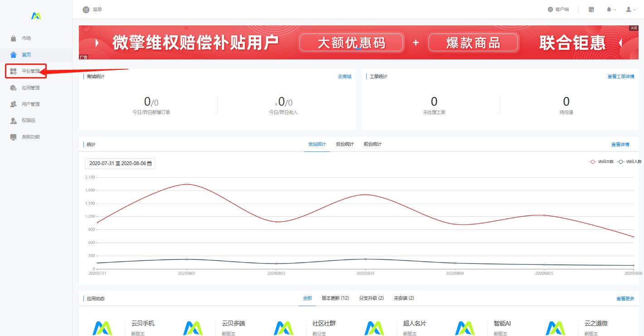Close the ad banner via 关闭

point(634,28)
